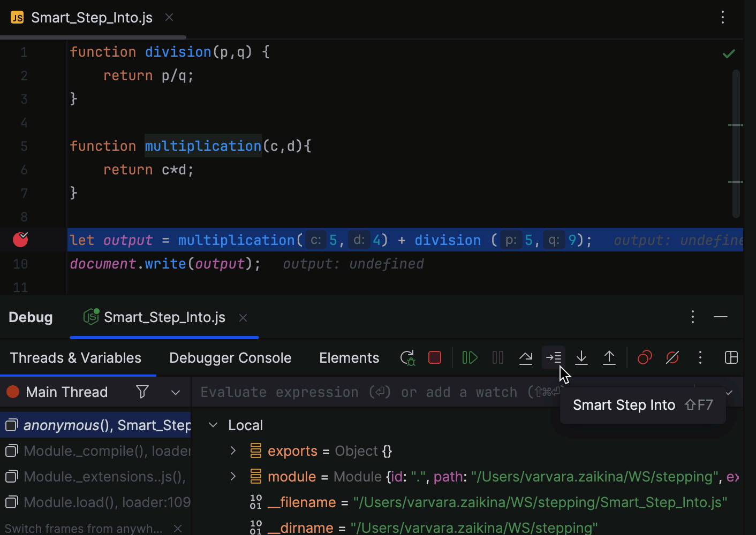Image resolution: width=756 pixels, height=535 pixels.
Task: Resume program execution
Action: [x=470, y=358]
